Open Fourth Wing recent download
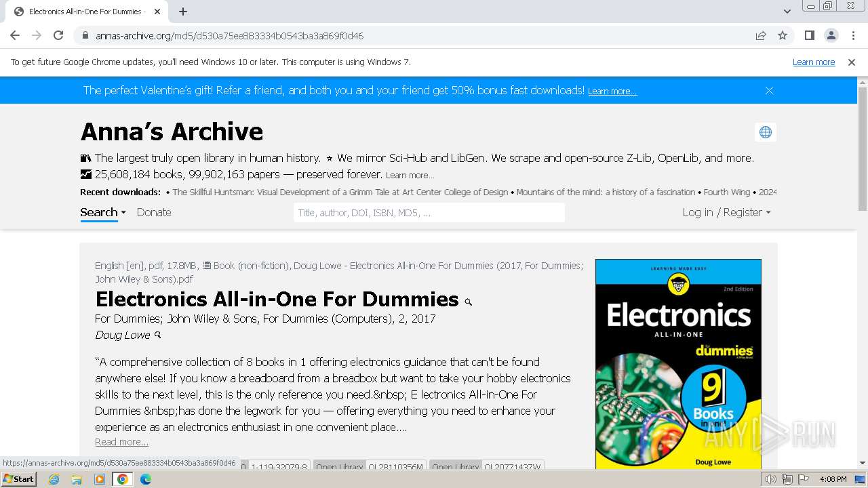The image size is (868, 488). [727, 192]
